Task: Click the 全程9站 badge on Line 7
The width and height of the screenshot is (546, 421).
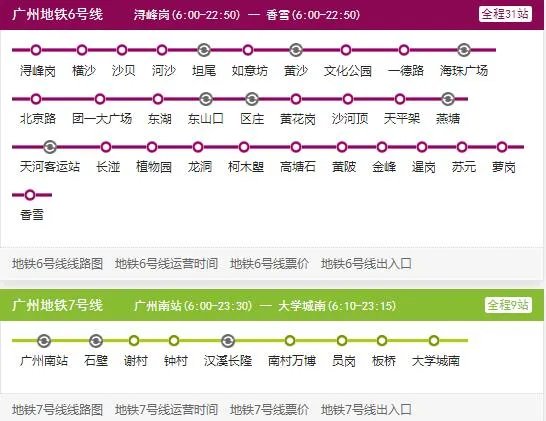Action: tap(508, 305)
